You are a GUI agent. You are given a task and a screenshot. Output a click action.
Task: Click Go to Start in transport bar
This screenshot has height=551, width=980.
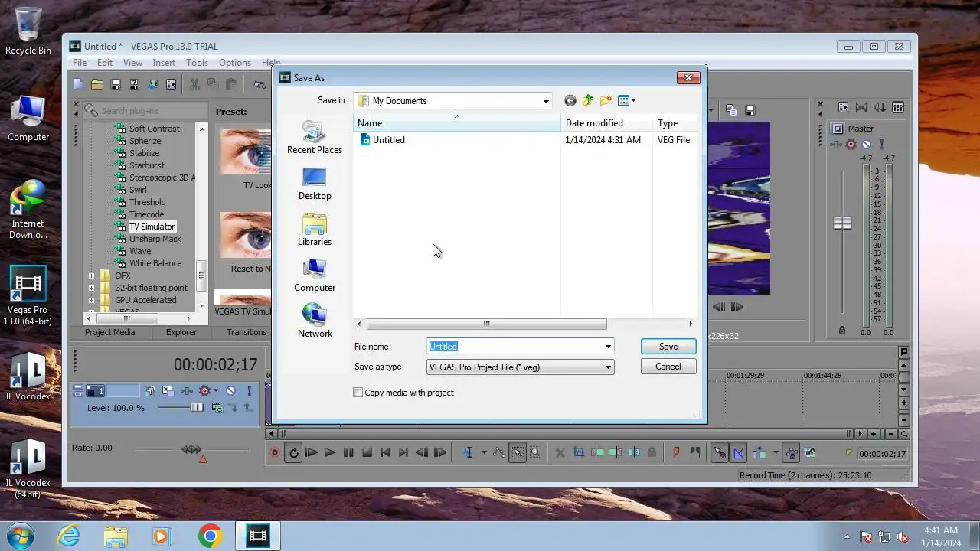pos(385,453)
